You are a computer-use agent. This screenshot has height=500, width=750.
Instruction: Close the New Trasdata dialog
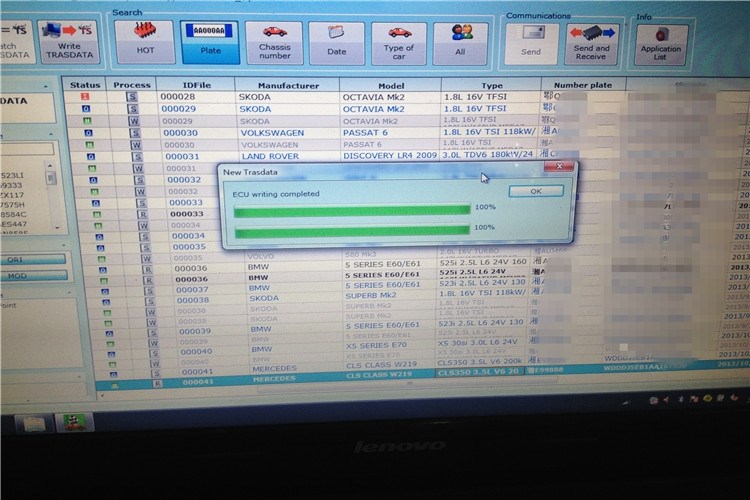559,167
